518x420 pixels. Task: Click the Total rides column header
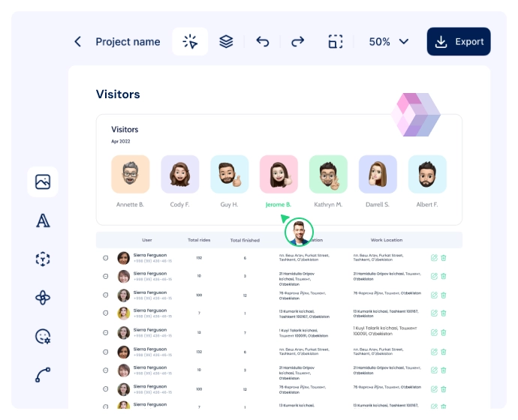(199, 241)
